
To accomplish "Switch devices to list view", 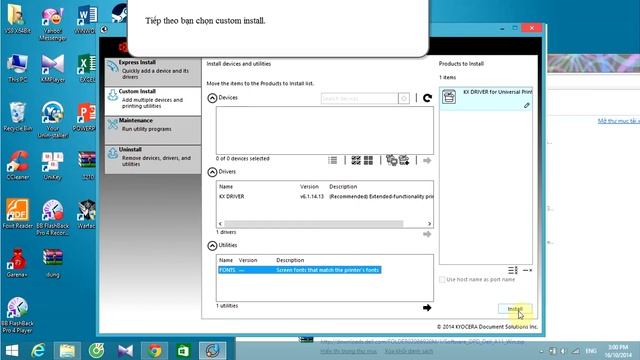I will pyautogui.click(x=333, y=160).
